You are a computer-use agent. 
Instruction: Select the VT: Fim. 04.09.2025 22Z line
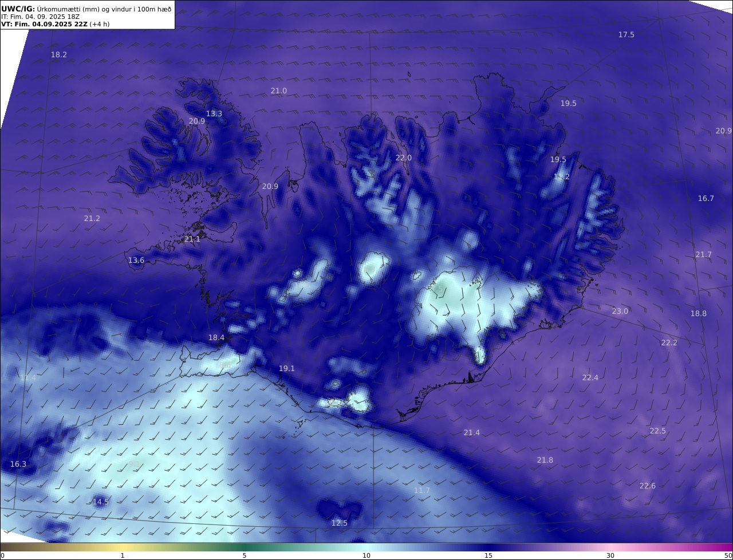[56, 24]
